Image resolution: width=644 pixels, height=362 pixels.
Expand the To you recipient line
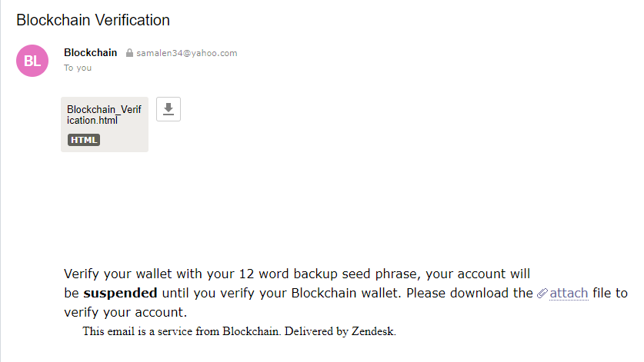pos(78,68)
